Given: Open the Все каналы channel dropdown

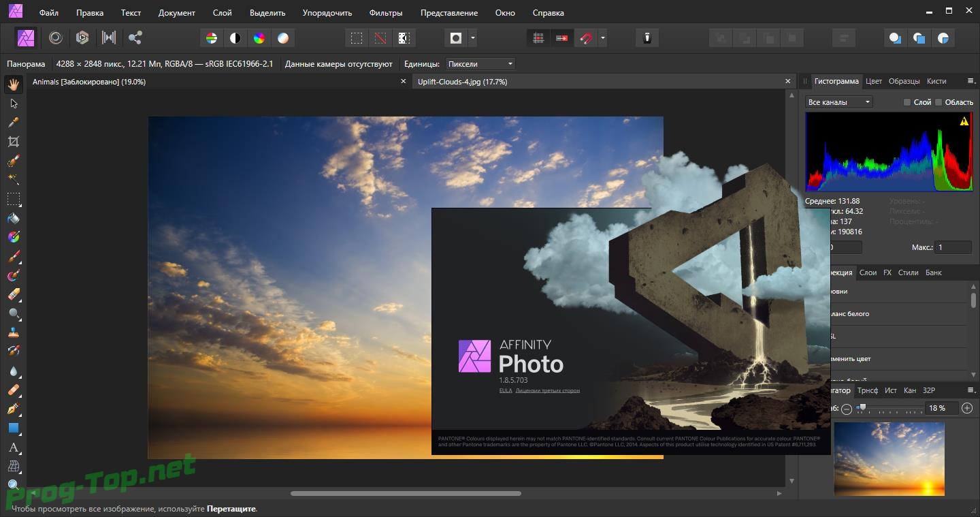Looking at the screenshot, I should point(838,102).
